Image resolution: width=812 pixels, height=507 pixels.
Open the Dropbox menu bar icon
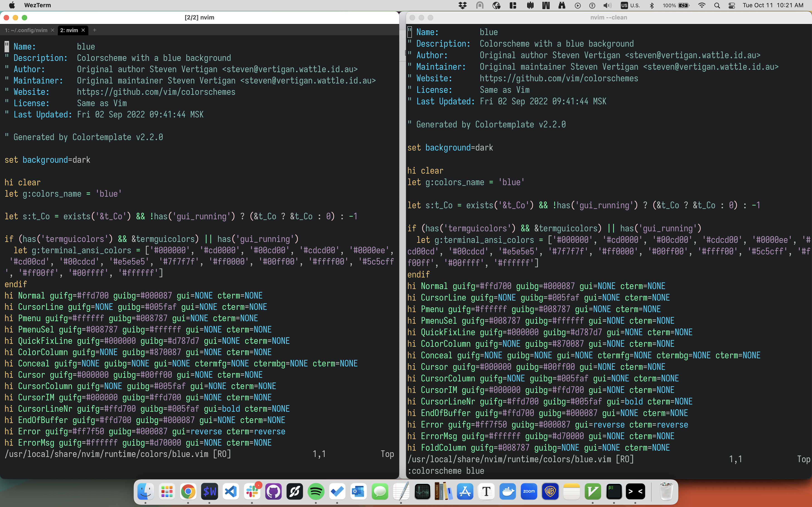point(462,5)
